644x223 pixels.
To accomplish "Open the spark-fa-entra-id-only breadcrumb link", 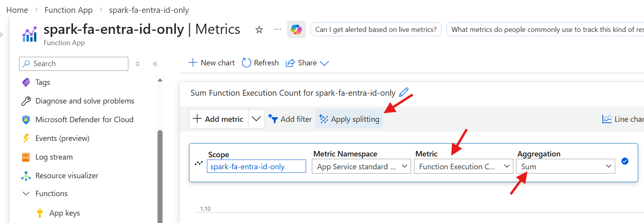I will click(x=149, y=10).
